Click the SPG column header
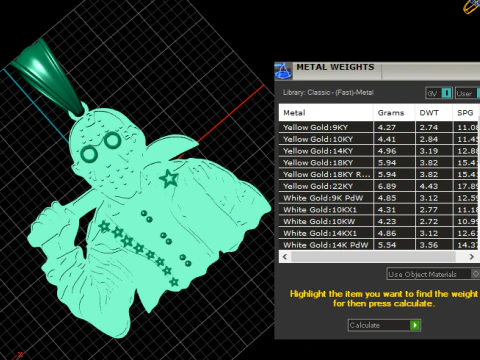The image size is (480, 360). point(466,113)
